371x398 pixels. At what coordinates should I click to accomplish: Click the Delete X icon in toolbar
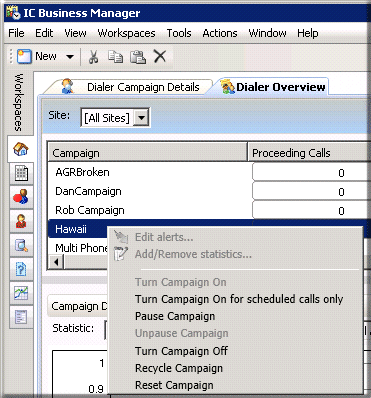pos(160,56)
